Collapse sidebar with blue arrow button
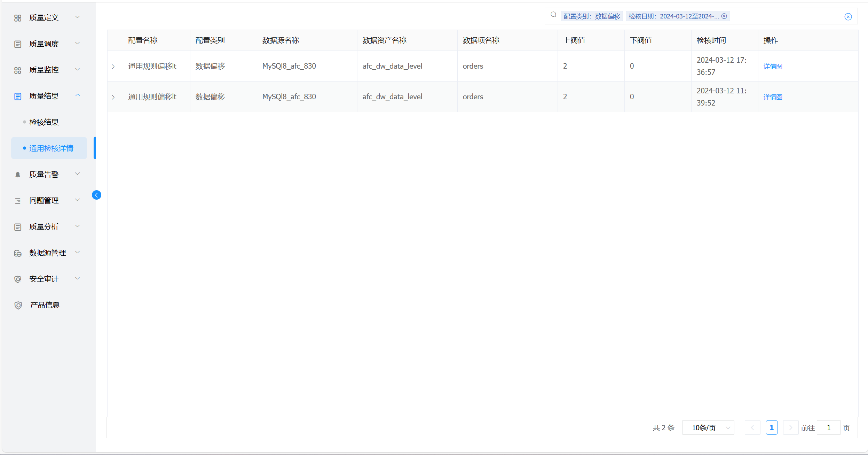The image size is (868, 455). [x=96, y=195]
